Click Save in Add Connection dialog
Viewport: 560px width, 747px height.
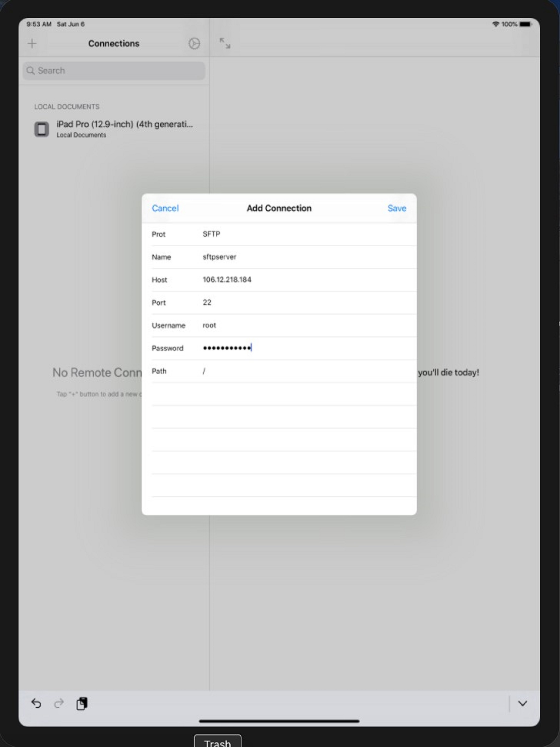(x=396, y=208)
